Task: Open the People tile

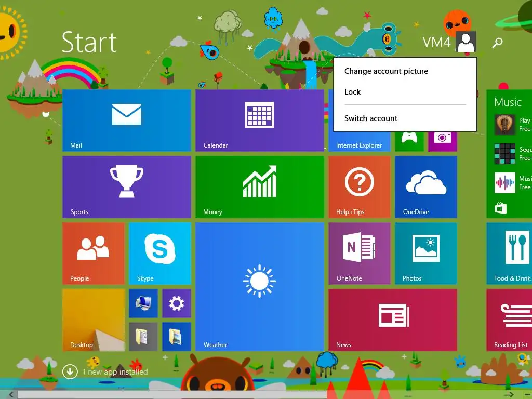Action: pos(94,254)
